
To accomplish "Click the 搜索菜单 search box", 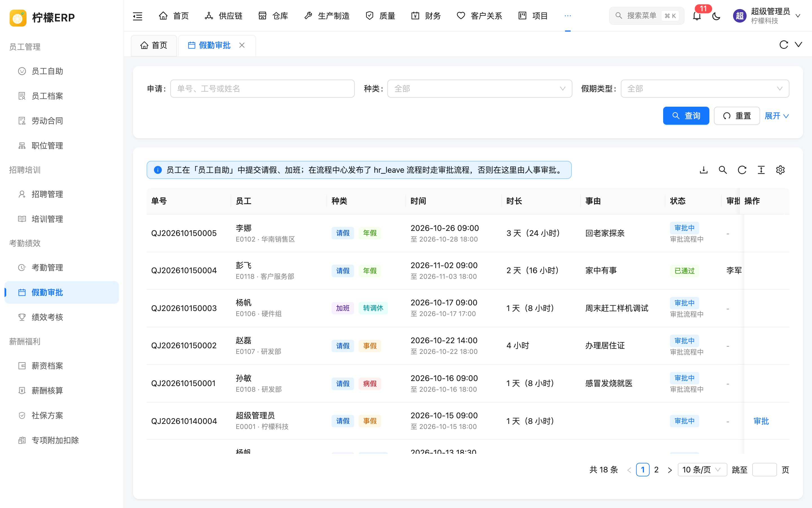I will pyautogui.click(x=646, y=16).
